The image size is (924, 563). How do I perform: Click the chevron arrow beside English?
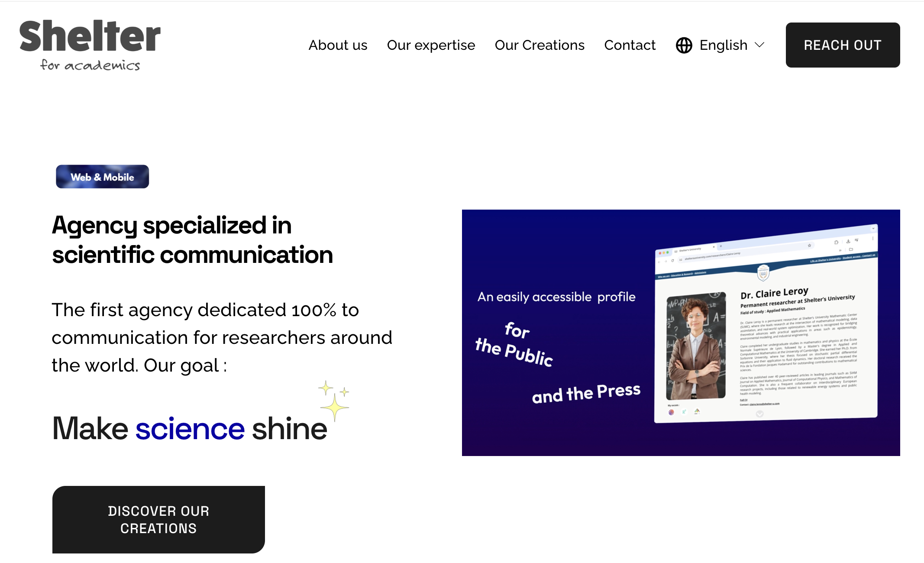pos(759,45)
